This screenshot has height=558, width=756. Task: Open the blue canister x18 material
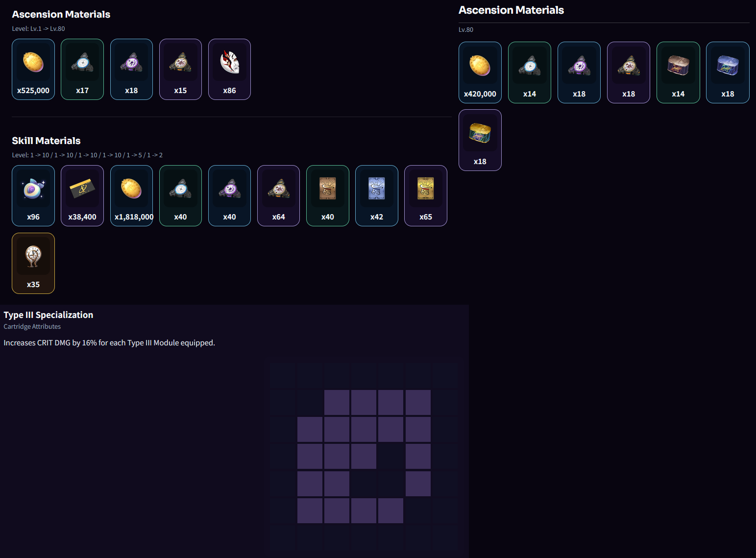(x=728, y=73)
